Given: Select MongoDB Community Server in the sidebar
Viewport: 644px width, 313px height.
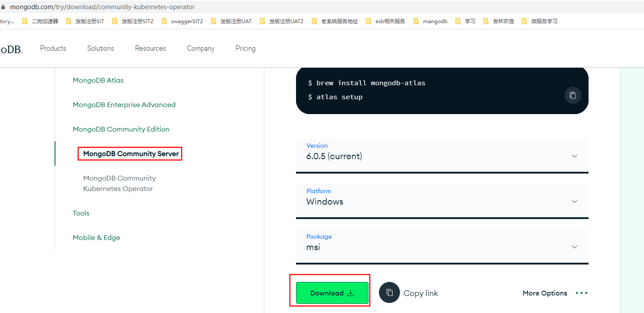Looking at the screenshot, I should (131, 154).
